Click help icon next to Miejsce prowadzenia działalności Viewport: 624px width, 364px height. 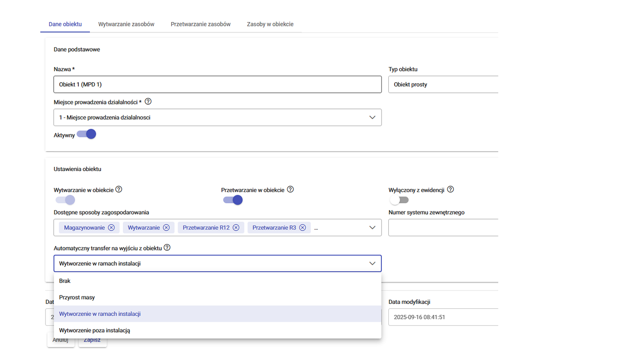148,102
